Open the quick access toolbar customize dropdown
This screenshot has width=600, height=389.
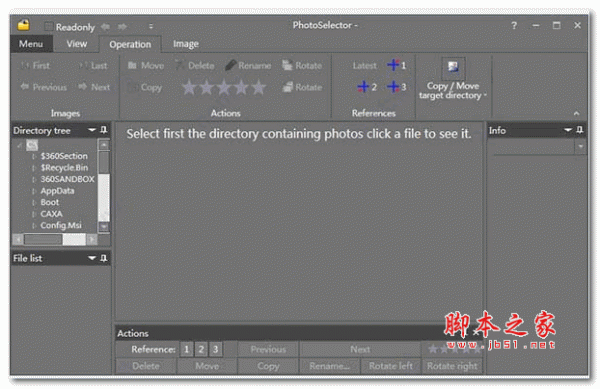click(151, 26)
